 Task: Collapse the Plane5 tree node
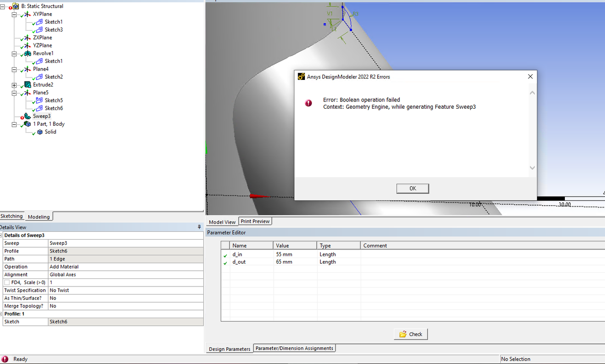(14, 93)
